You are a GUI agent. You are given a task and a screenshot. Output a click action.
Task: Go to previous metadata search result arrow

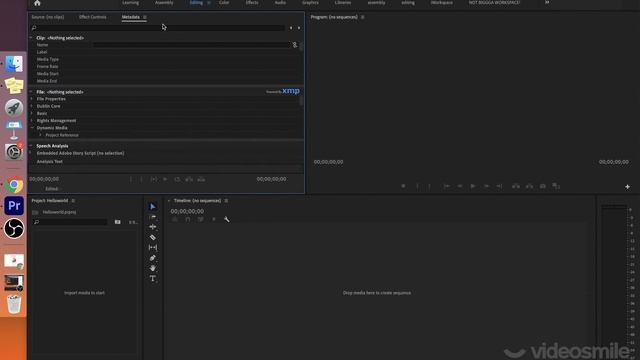tap(291, 28)
